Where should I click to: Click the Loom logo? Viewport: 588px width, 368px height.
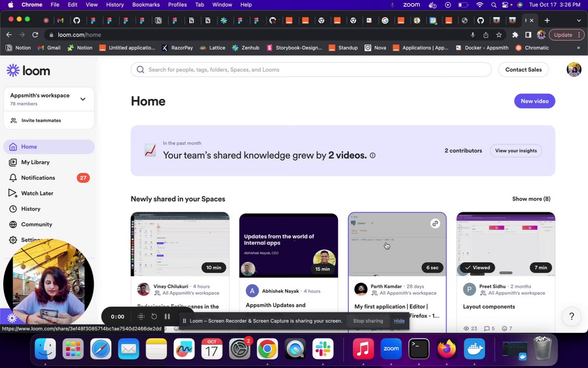click(x=28, y=70)
